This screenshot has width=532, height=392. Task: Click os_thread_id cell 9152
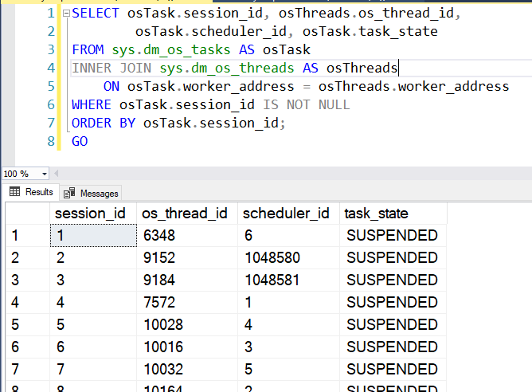click(x=187, y=257)
